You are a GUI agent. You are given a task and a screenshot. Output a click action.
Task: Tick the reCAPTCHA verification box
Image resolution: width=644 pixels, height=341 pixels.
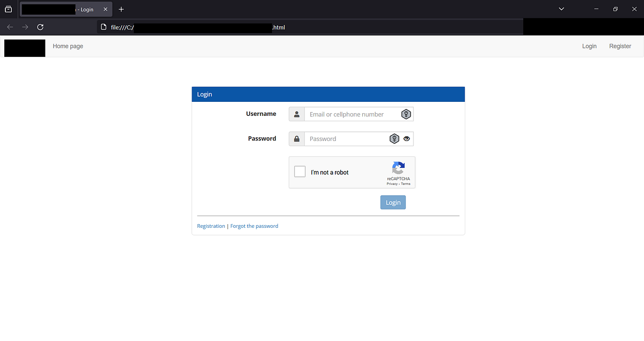(299, 171)
